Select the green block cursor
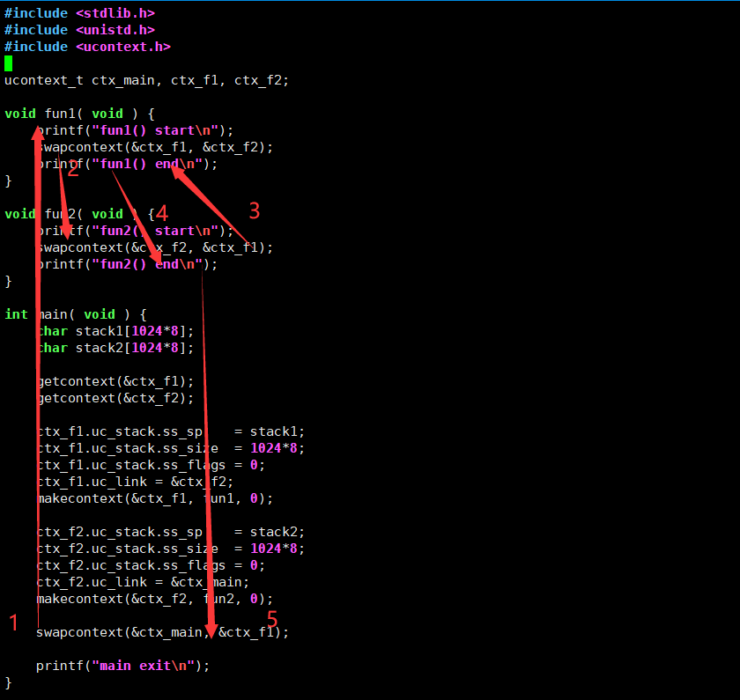Image resolution: width=740 pixels, height=700 pixels. [x=8, y=63]
